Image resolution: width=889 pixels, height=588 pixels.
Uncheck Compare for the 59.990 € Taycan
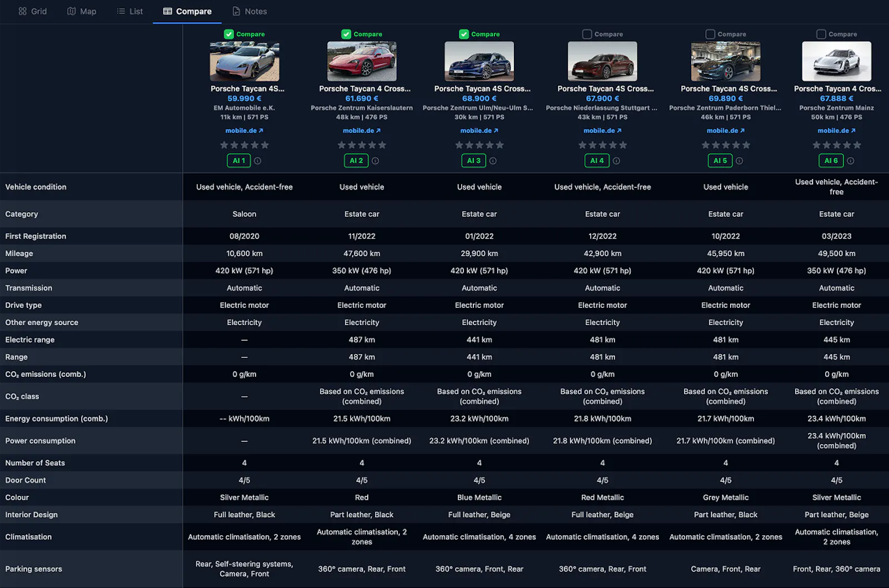point(229,34)
